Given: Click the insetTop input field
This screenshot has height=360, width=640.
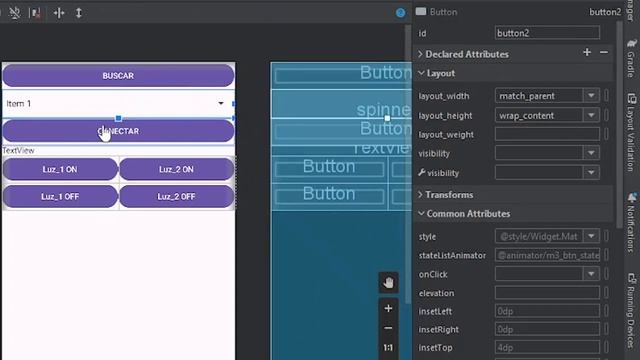Looking at the screenshot, I should pyautogui.click(x=547, y=348).
